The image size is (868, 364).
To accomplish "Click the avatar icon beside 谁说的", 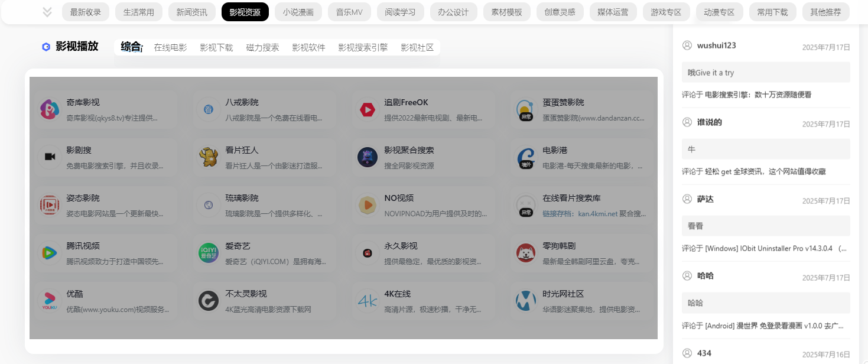I will coord(687,122).
